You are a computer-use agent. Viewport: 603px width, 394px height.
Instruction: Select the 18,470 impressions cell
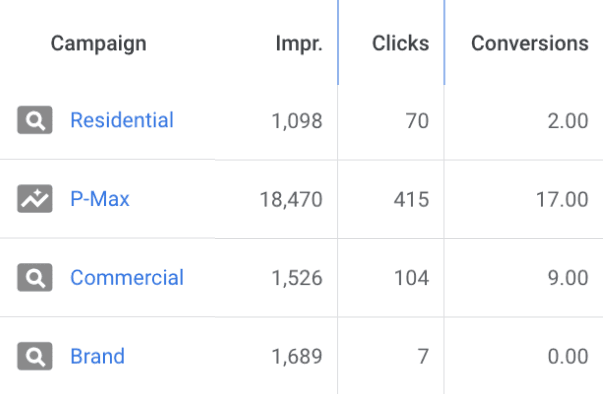click(x=291, y=199)
